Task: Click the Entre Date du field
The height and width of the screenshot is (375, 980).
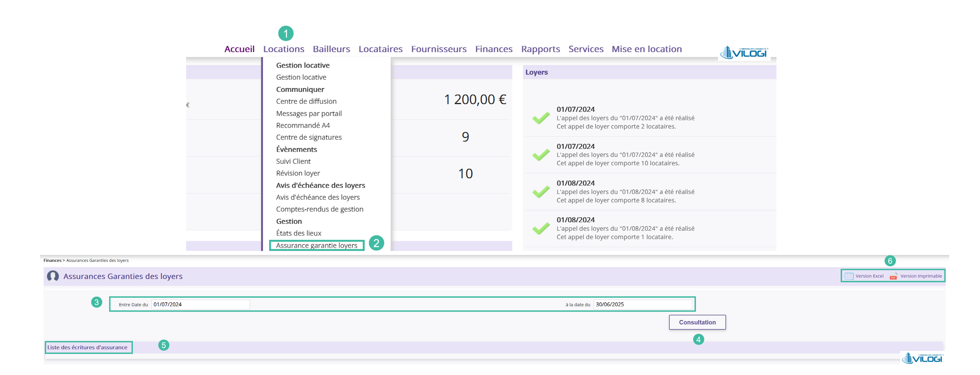Action: click(x=200, y=304)
